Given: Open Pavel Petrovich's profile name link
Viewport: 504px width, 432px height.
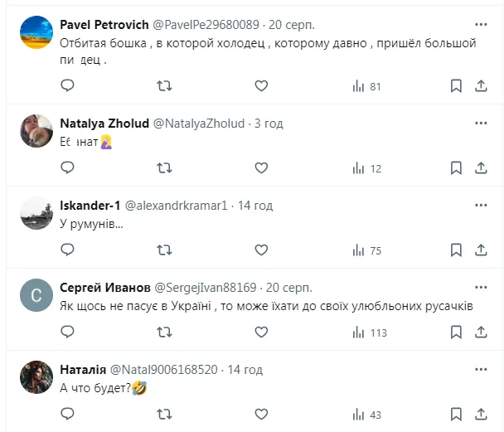Looking at the screenshot, I should [x=103, y=24].
